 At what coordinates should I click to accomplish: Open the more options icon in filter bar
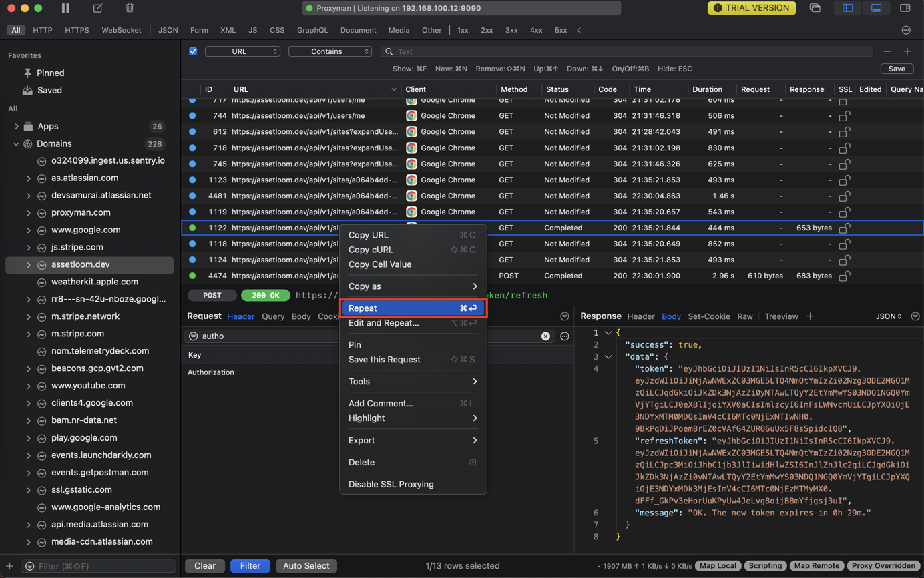click(x=906, y=30)
